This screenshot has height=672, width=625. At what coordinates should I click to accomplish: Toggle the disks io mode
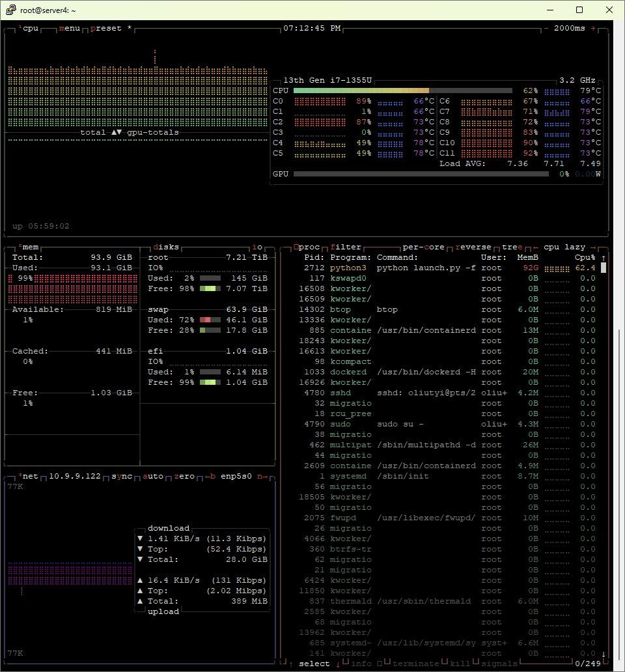(257, 247)
